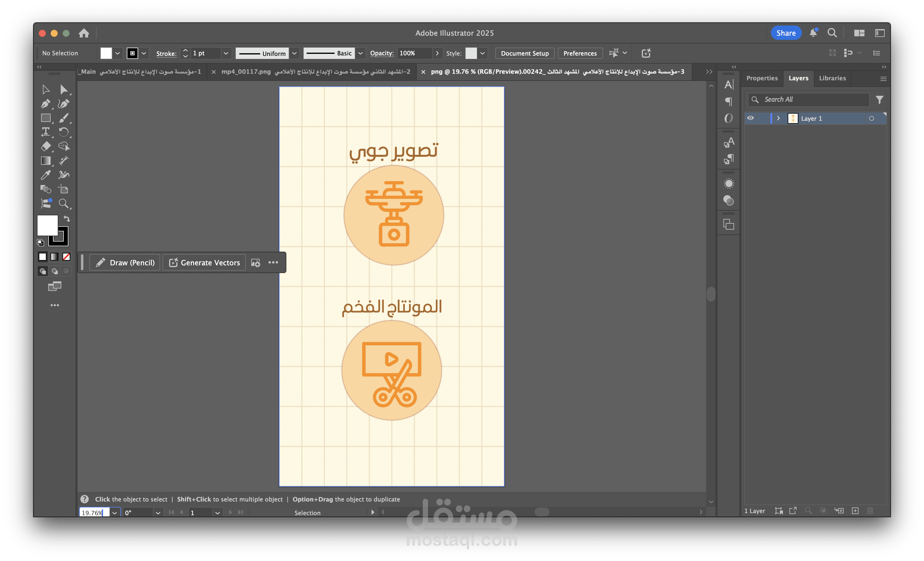Select the Direct Selection tool
Screen dimensions: 924x561
pyautogui.click(x=63, y=90)
